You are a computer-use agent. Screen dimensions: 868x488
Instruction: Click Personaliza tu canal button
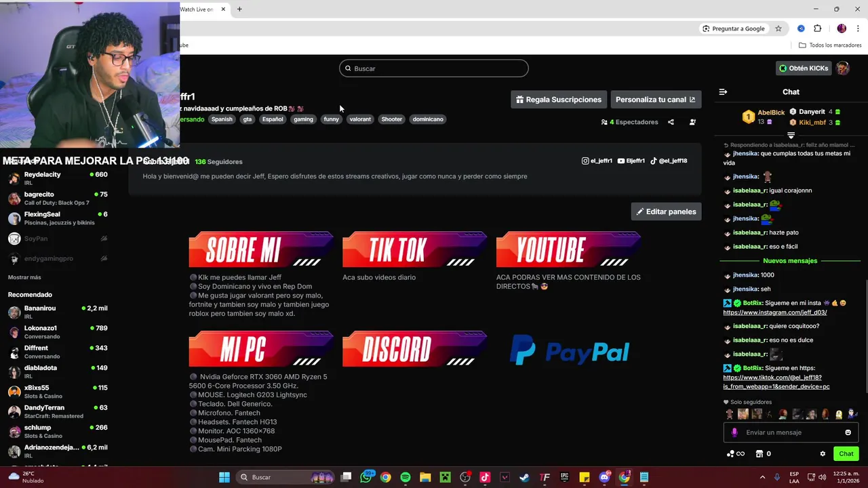pyautogui.click(x=656, y=100)
